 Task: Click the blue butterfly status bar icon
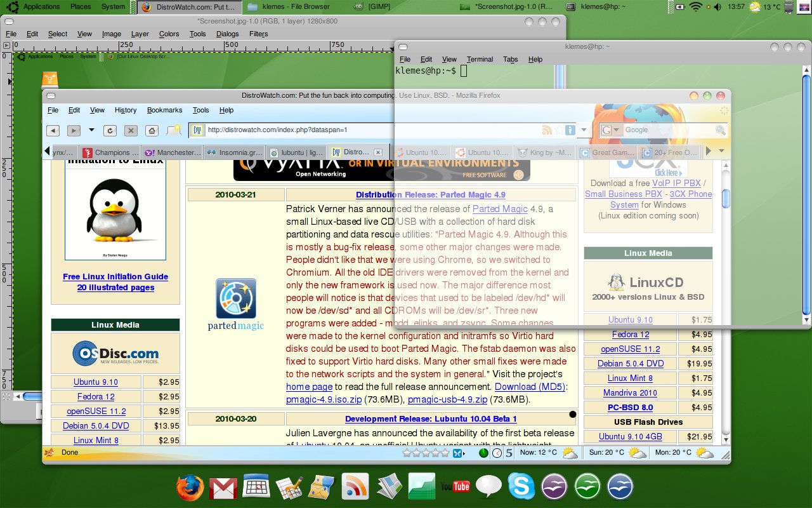pos(459,453)
